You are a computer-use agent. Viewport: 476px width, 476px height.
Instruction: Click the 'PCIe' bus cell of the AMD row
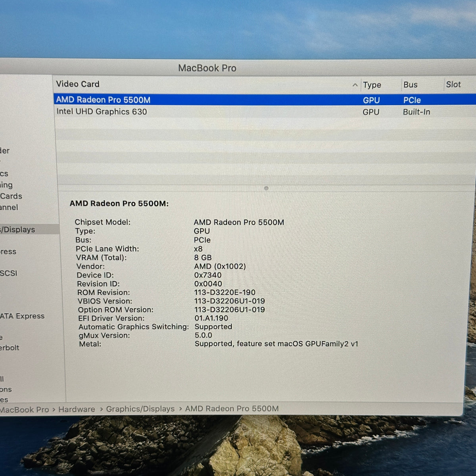click(412, 100)
